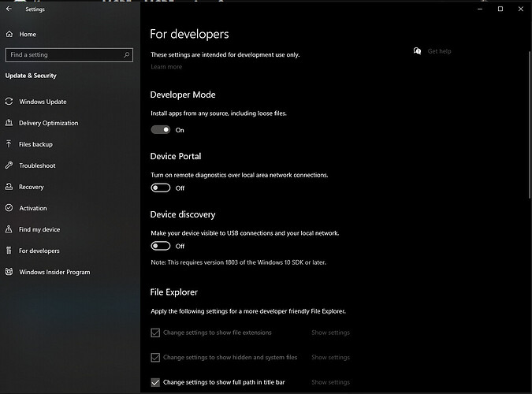The width and height of the screenshot is (532, 394).
Task: Uncheck show full path in title bar
Action: coord(155,382)
